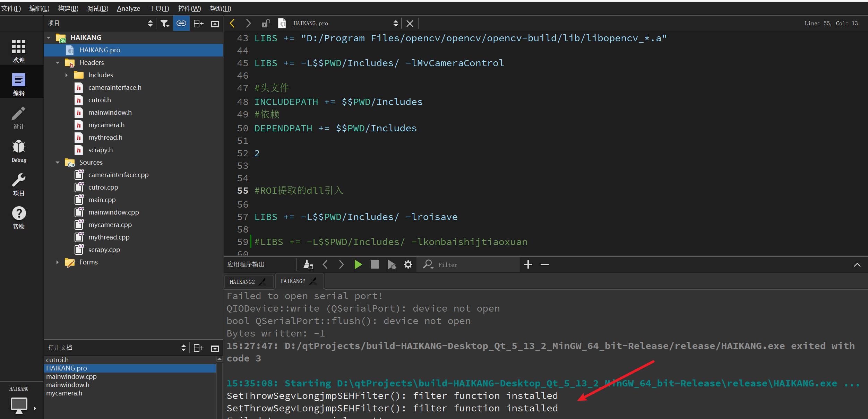Screen dimensions: 868x419
Task: Open camerainterface.h in the tree
Action: pyautogui.click(x=115, y=87)
